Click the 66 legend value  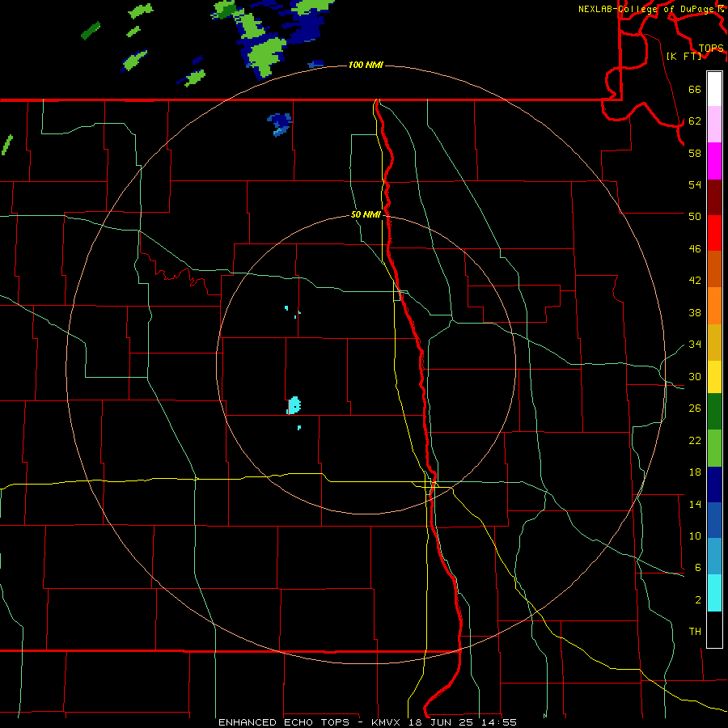tap(695, 90)
